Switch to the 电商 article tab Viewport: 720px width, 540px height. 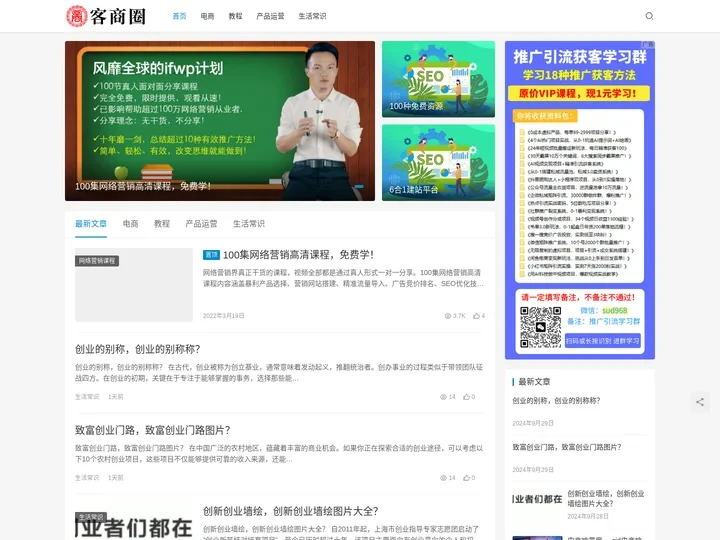(x=130, y=224)
